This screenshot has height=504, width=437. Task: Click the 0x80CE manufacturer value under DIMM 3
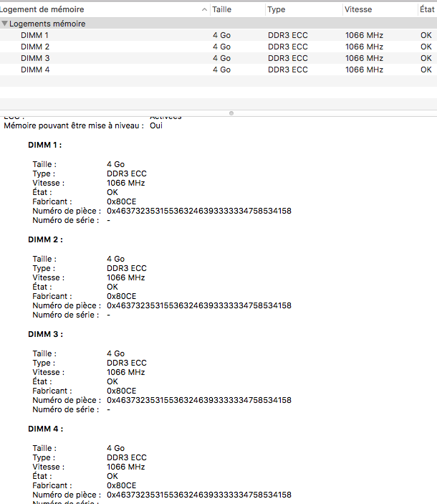(121, 391)
